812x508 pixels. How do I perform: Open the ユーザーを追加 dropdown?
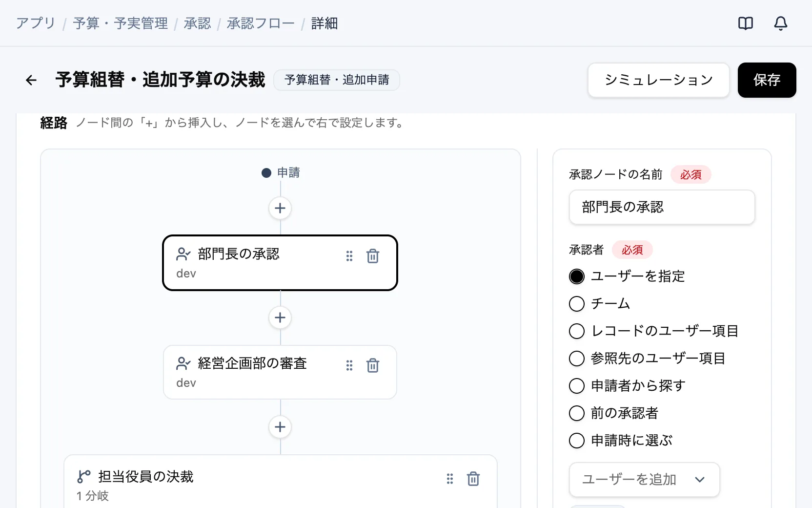point(644,480)
